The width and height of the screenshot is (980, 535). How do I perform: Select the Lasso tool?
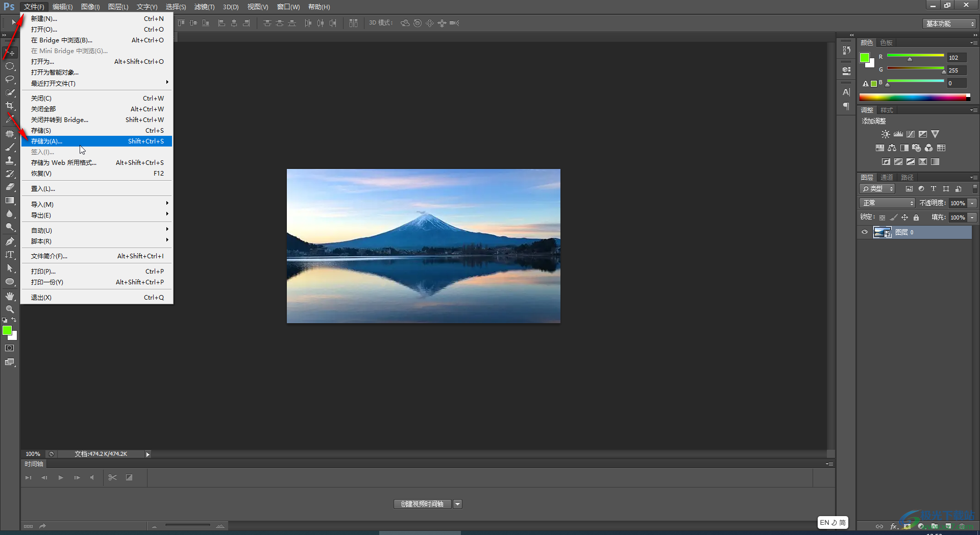(x=10, y=79)
